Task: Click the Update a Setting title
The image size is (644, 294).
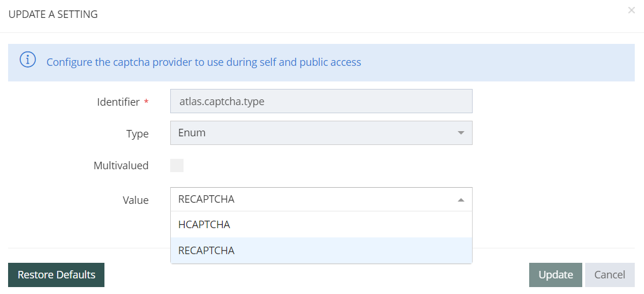Action: (53, 14)
